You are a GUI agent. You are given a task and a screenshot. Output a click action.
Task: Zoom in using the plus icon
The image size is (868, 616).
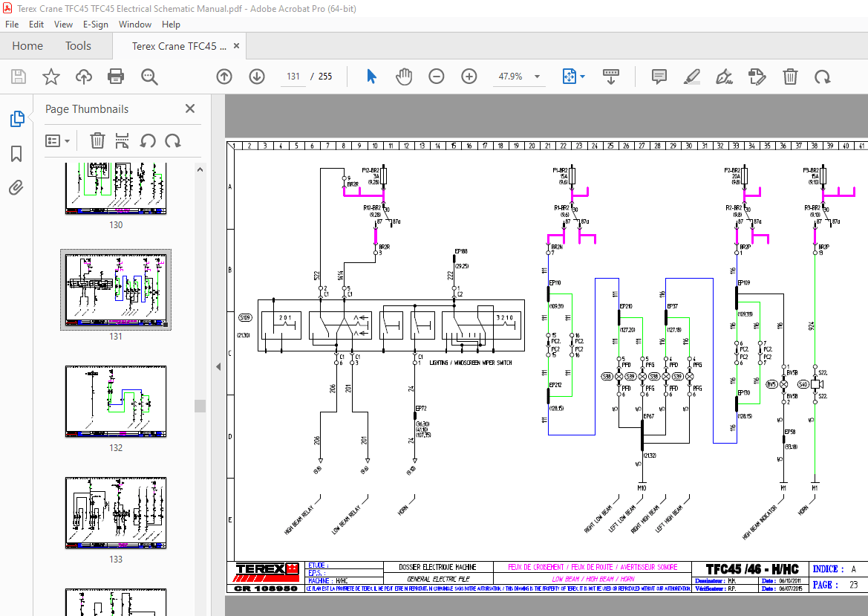point(469,76)
